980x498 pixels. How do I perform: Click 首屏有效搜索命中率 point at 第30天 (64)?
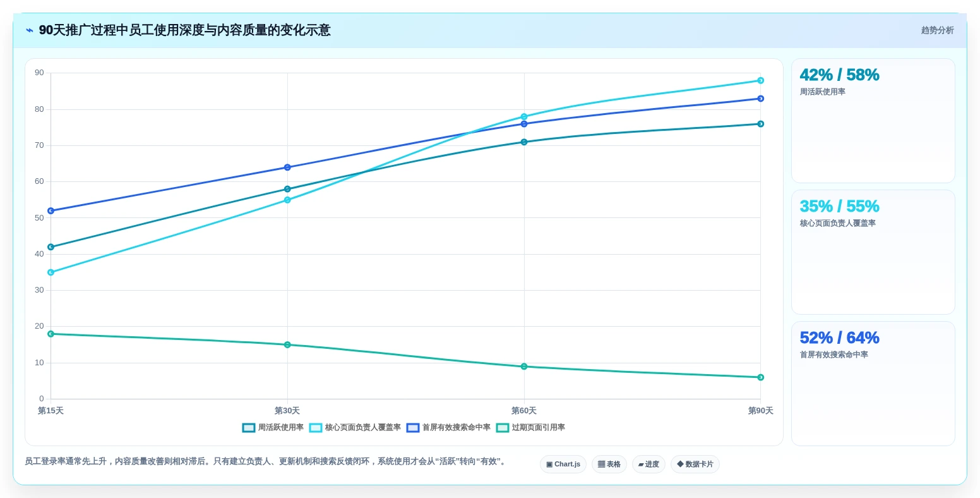(x=287, y=167)
